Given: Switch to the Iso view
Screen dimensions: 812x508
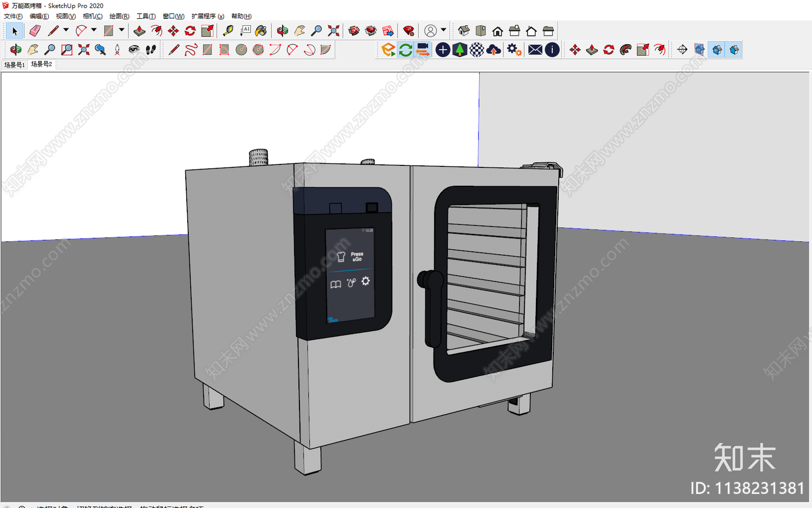Looking at the screenshot, I should pos(464,31).
